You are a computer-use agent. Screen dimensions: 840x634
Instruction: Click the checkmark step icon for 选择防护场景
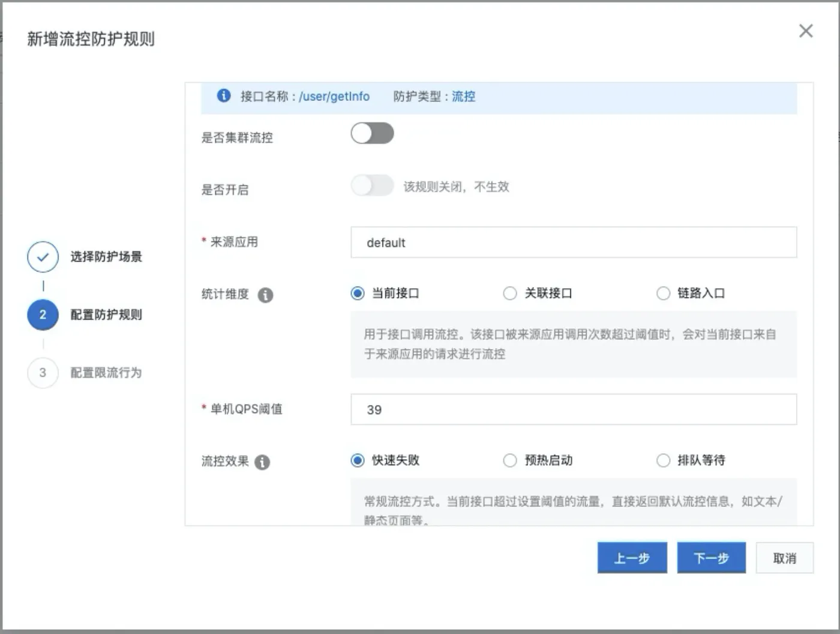43,257
